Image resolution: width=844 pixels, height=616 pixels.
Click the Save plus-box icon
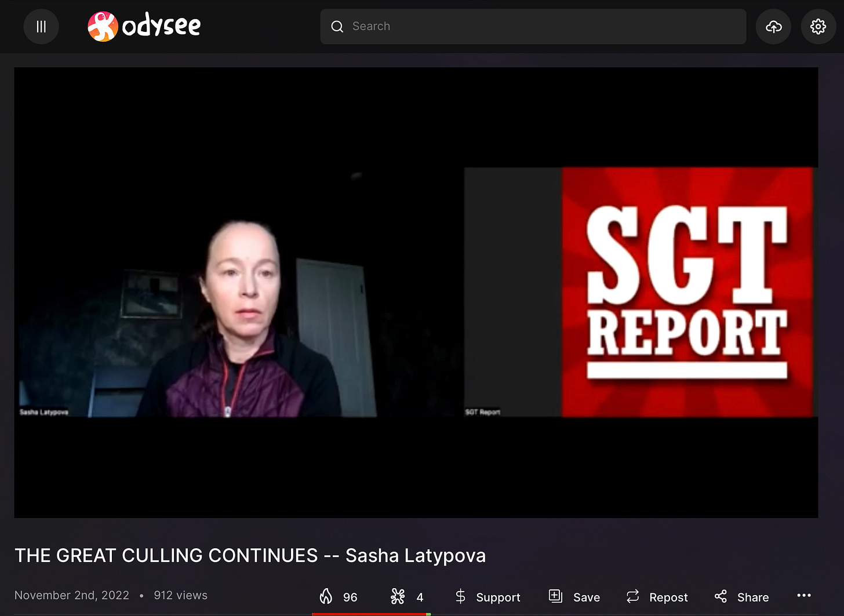[555, 596]
